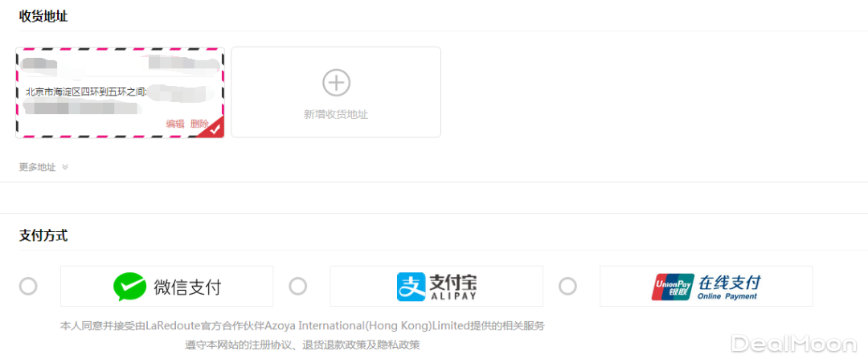Choose the UnionPay 在线支付 radio button
This screenshot has width=868, height=363.
point(568,286)
